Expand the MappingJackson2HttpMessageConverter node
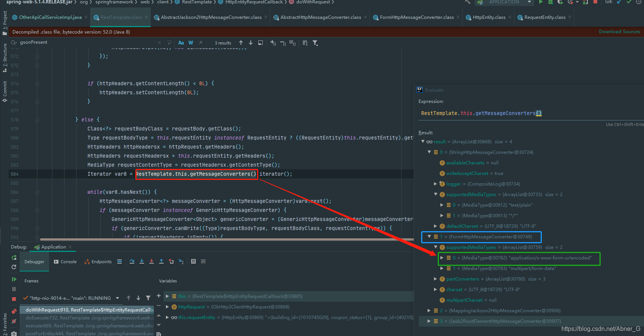Image resolution: width=644 pixels, height=336 pixels. click(x=429, y=310)
